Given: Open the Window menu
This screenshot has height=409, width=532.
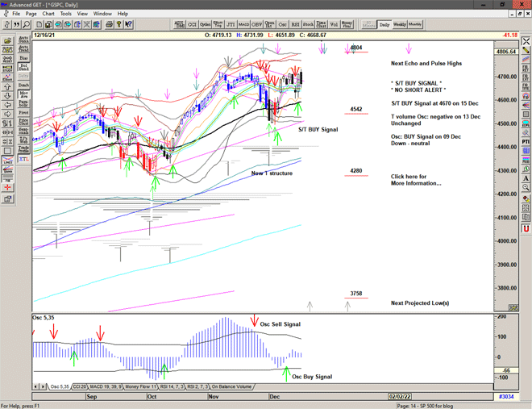Looking at the screenshot, I should 102,14.
